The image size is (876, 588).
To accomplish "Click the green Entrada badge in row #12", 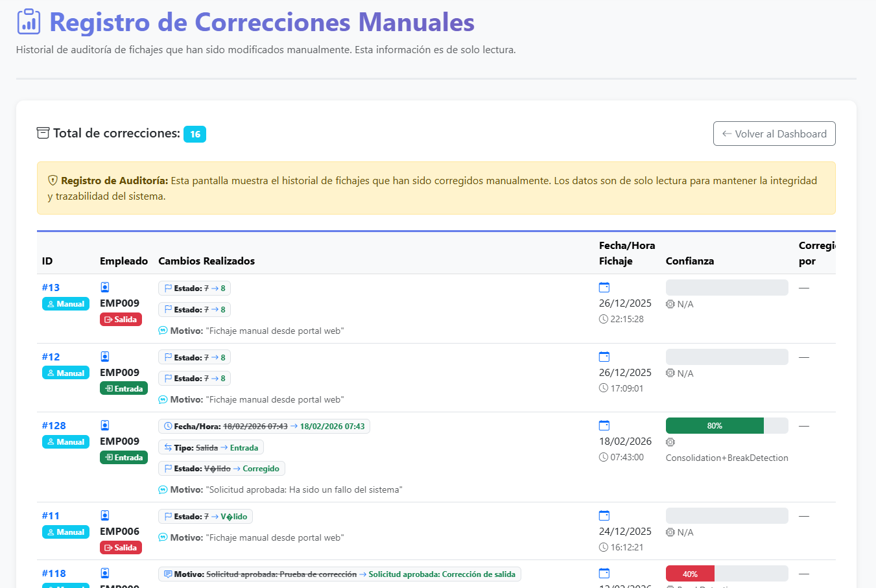I will pyautogui.click(x=123, y=389).
